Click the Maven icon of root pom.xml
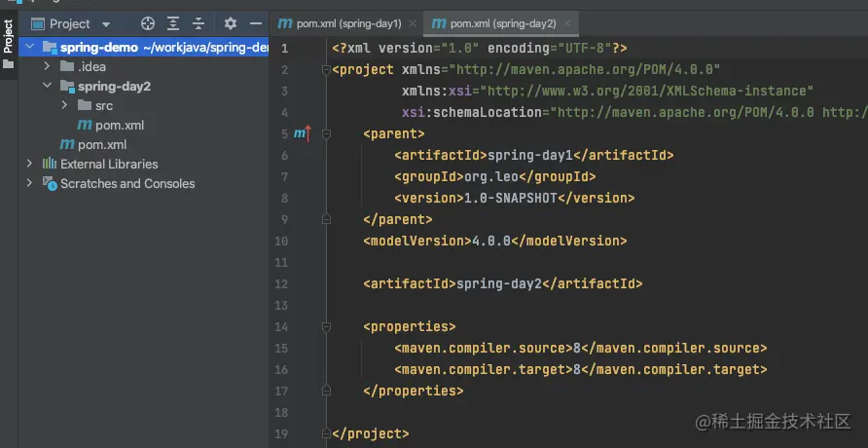 (67, 144)
